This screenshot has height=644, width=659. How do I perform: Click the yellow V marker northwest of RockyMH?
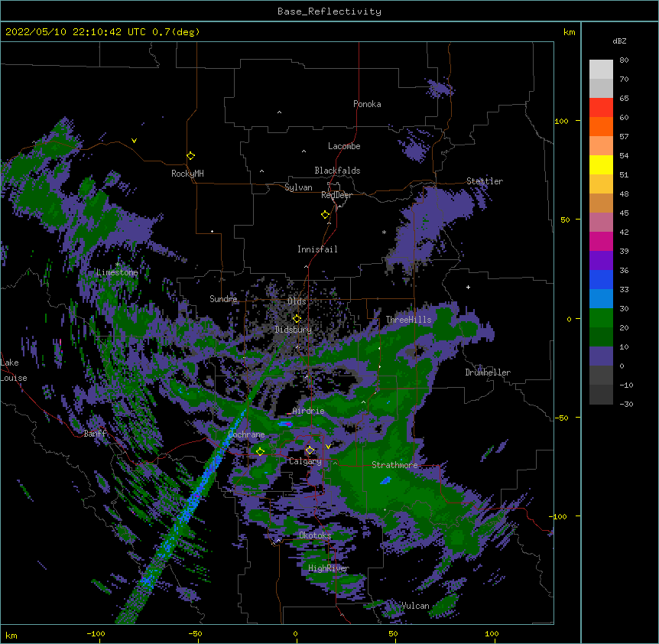(134, 141)
